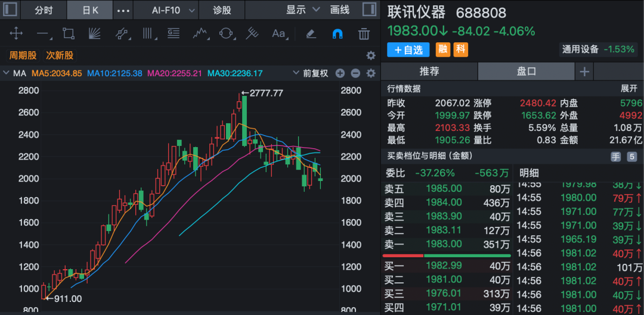Switch to the 推荐 tab
This screenshot has width=644, height=315.
click(429, 71)
